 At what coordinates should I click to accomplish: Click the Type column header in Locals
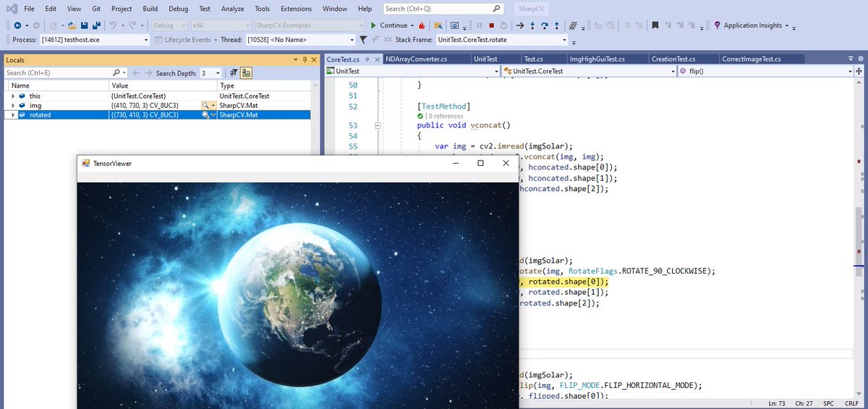point(264,85)
